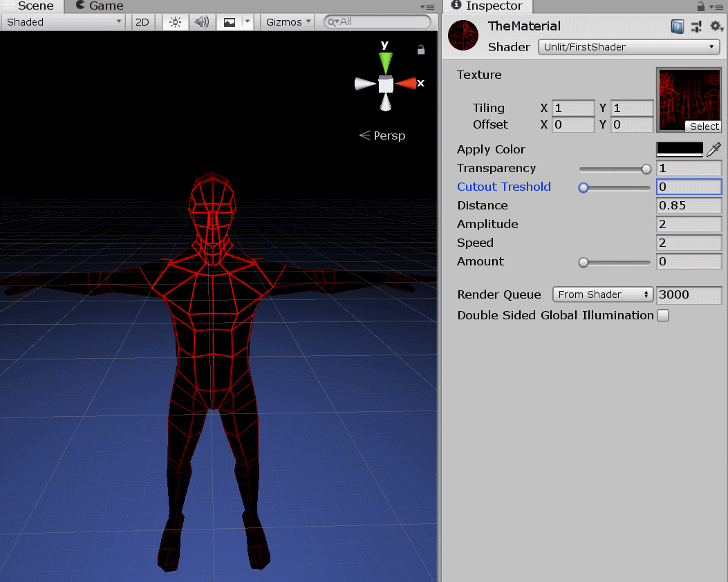
Task: Toggle Persp projection label
Action: 382,135
